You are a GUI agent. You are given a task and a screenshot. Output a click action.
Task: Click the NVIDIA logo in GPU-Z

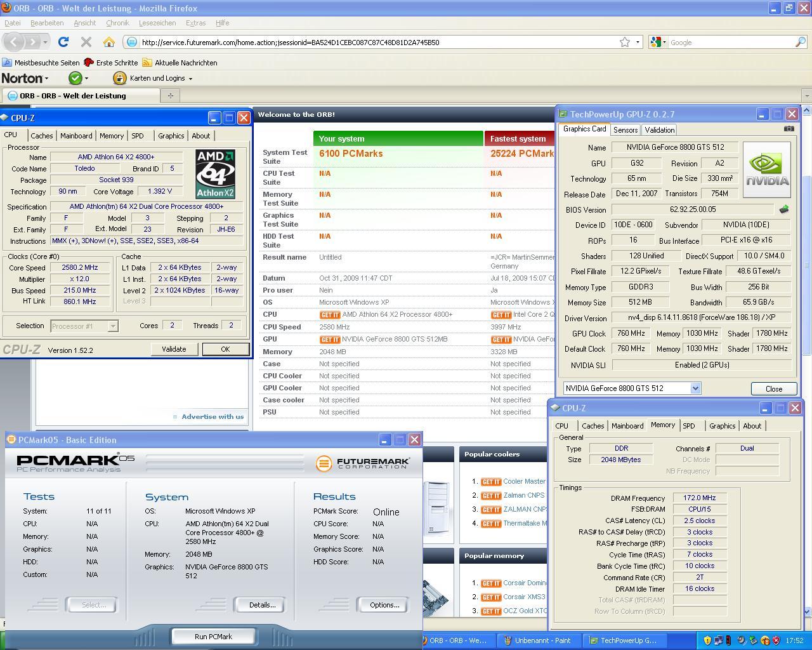(767, 169)
